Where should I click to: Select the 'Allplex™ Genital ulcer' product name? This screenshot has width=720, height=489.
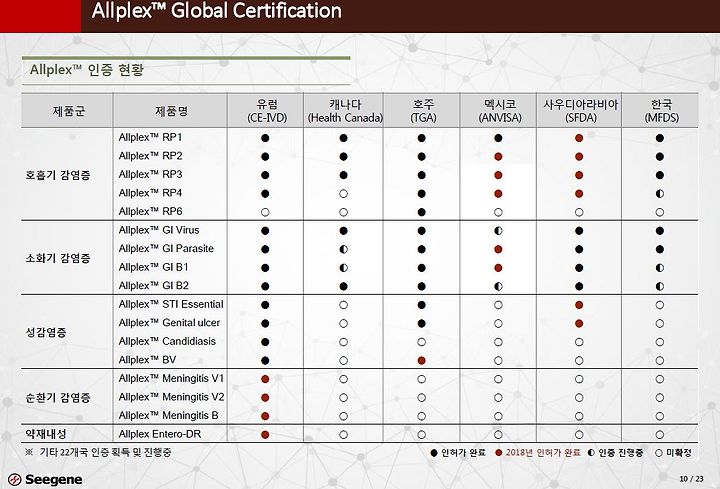coord(169,323)
